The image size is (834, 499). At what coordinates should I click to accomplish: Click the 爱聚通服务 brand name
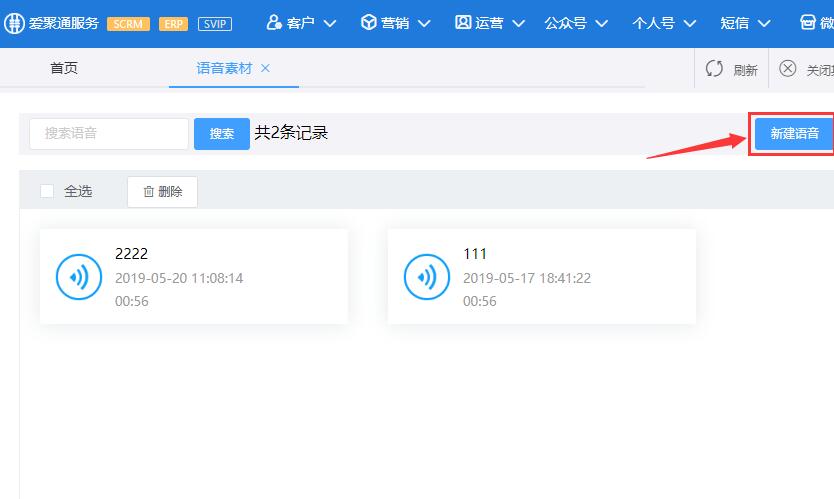(64, 23)
